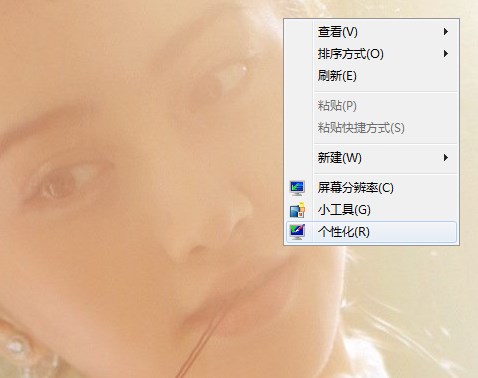Click the greyed-out 粘贴快捷方式(S) entry
The height and width of the screenshot is (378, 478).
371,128
